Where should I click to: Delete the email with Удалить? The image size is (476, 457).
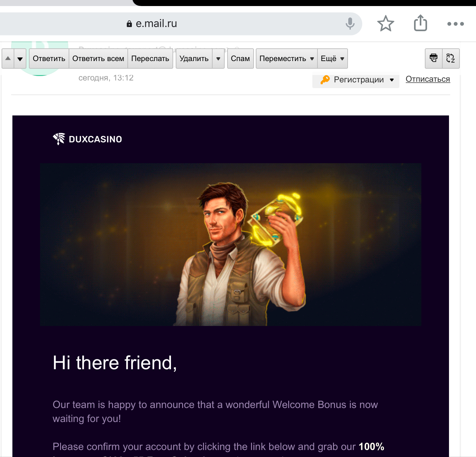coord(194,59)
